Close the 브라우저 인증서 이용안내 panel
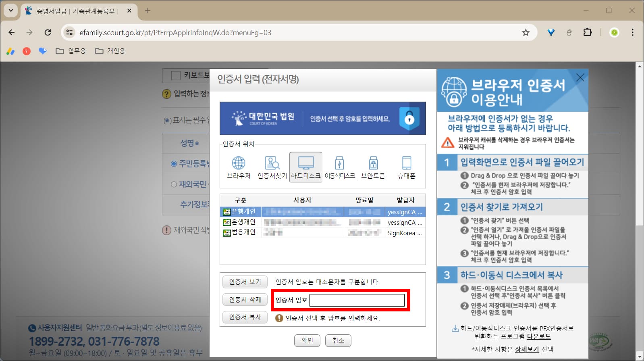 (x=580, y=77)
